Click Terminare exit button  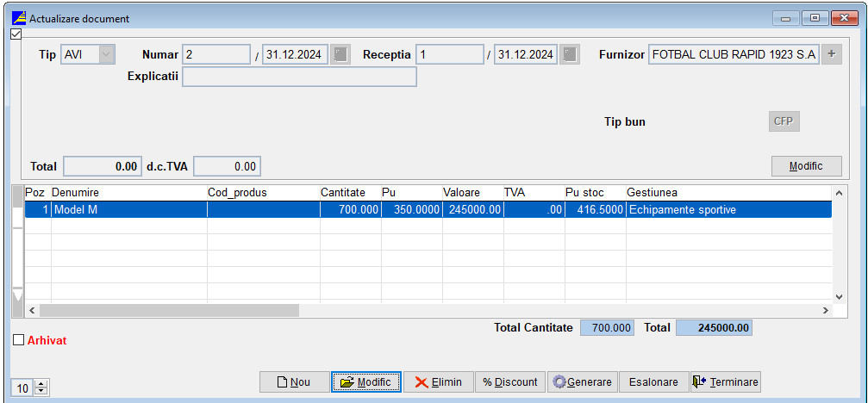click(x=725, y=382)
